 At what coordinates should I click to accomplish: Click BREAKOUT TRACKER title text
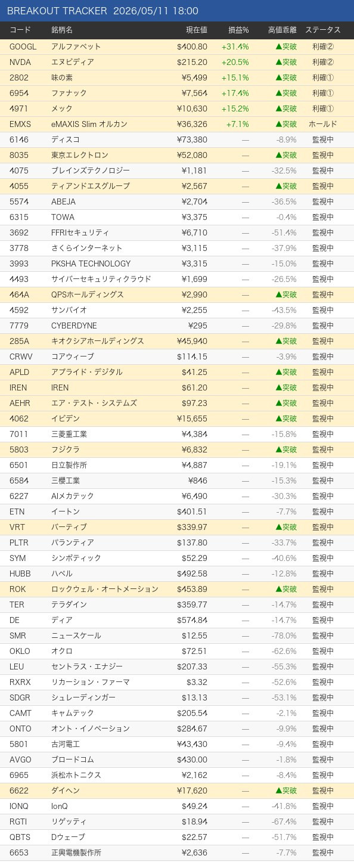tap(57, 11)
